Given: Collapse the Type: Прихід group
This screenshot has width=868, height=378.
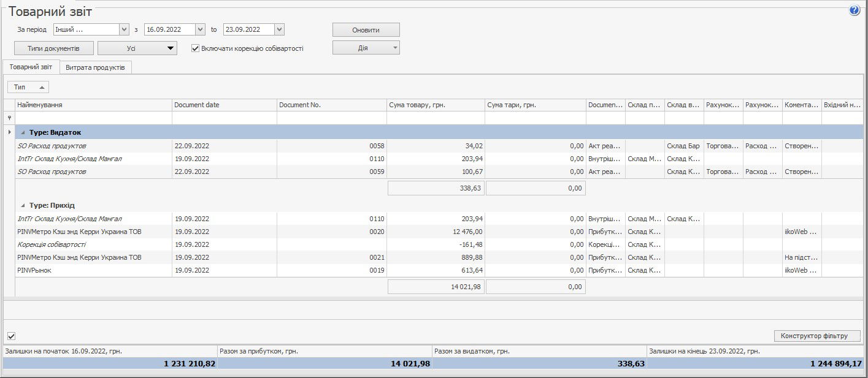Looking at the screenshot, I should click(x=23, y=206).
